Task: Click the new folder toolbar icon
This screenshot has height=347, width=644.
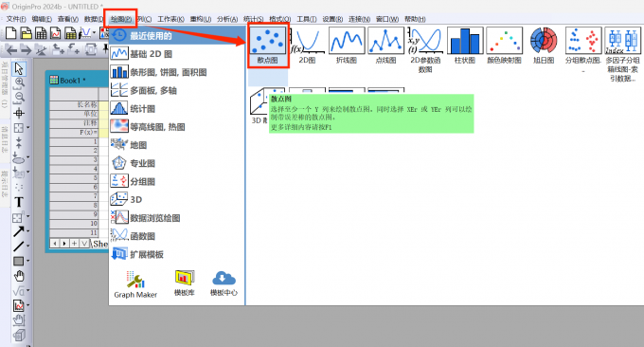Action: click(26, 33)
